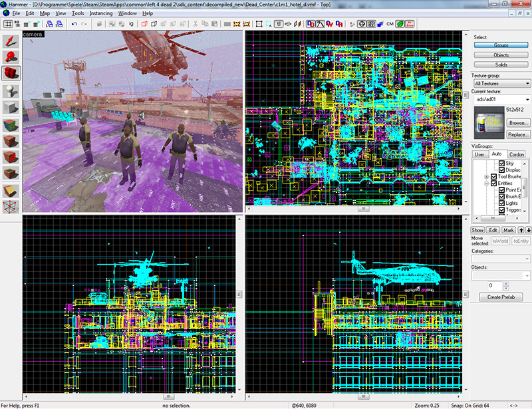
Task: Open the Tools menu
Action: pyautogui.click(x=78, y=13)
